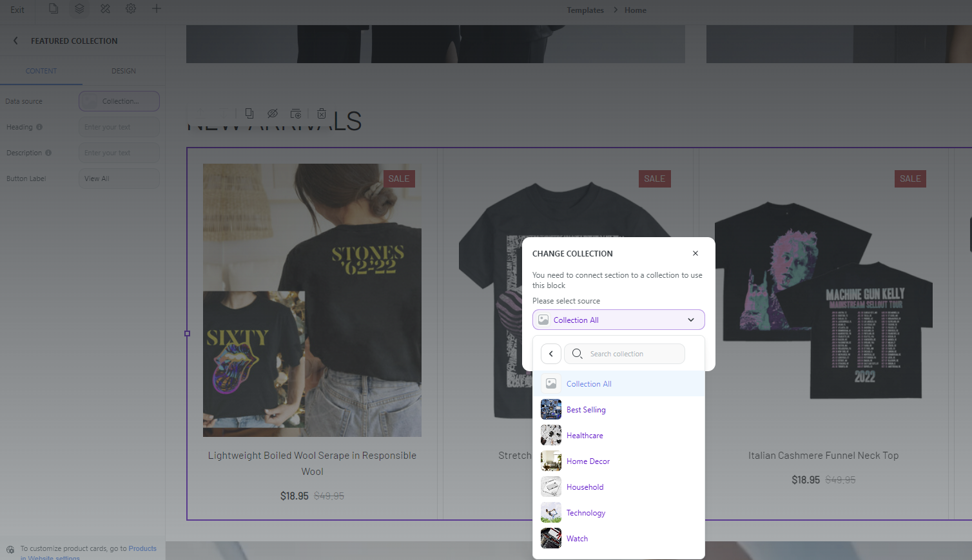Choose the Healthcare collection
The width and height of the screenshot is (972, 560).
619,435
